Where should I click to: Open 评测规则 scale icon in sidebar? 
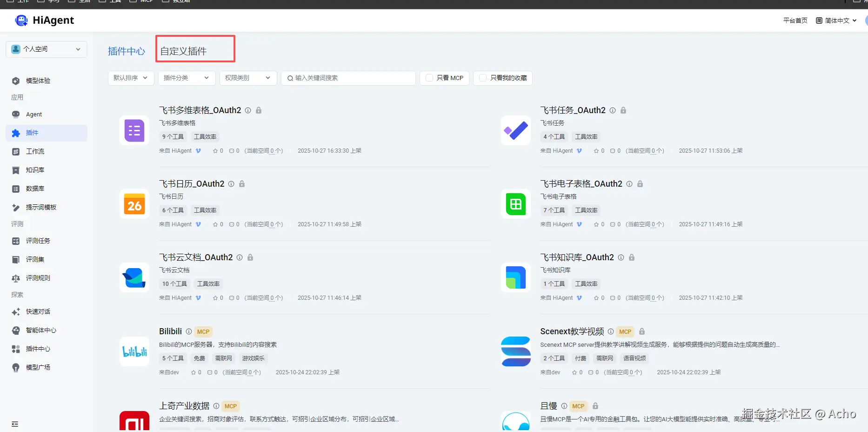(x=16, y=278)
